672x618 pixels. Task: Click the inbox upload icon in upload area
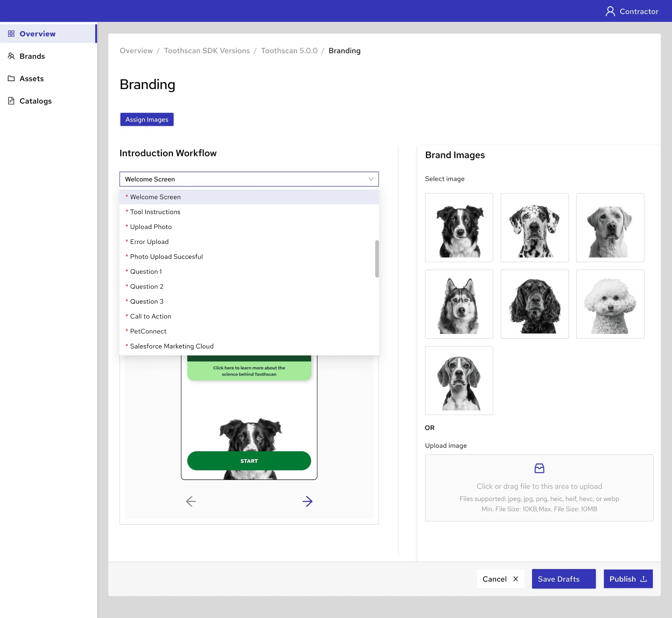coord(539,468)
